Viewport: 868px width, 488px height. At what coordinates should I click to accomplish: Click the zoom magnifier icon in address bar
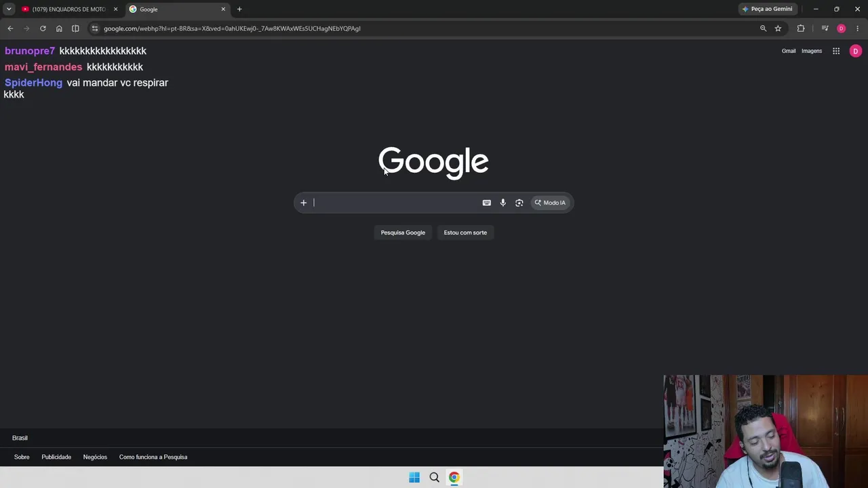[763, 28]
